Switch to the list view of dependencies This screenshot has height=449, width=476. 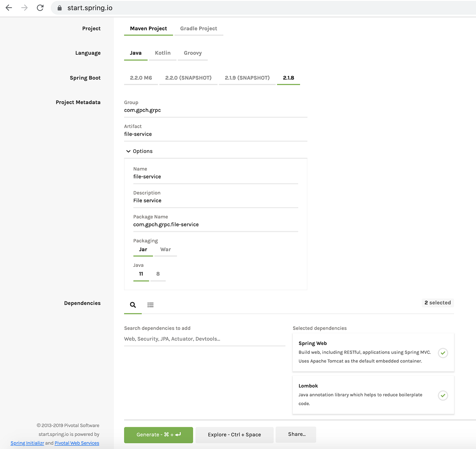click(x=150, y=305)
